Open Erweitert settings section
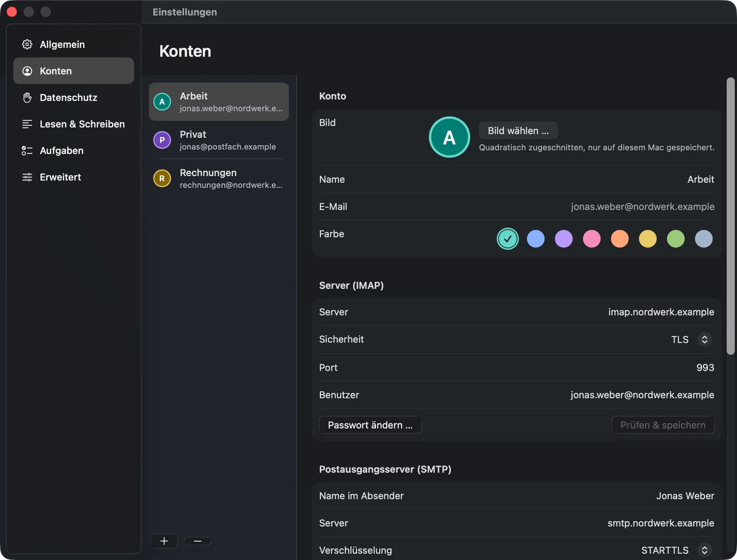Image resolution: width=737 pixels, height=560 pixels. [74, 177]
